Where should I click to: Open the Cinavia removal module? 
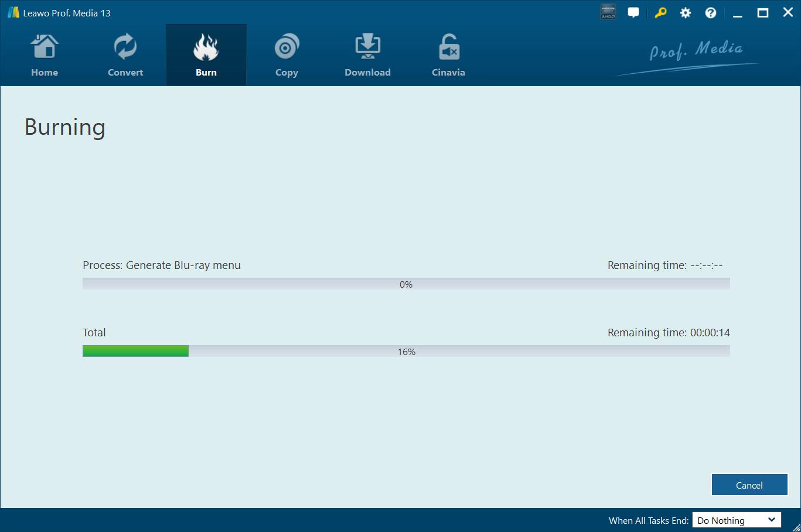[448, 56]
